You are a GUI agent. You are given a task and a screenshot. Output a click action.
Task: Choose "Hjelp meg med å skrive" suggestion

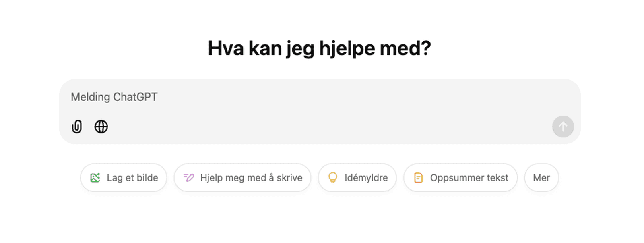tap(242, 178)
